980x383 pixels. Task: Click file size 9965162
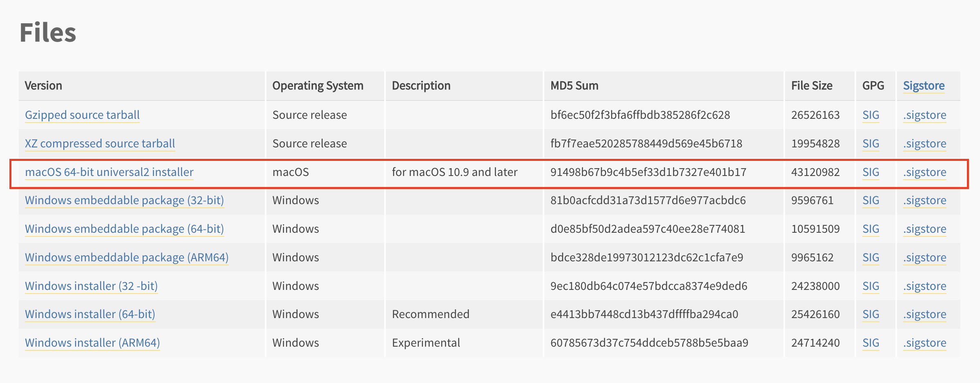[x=812, y=258]
